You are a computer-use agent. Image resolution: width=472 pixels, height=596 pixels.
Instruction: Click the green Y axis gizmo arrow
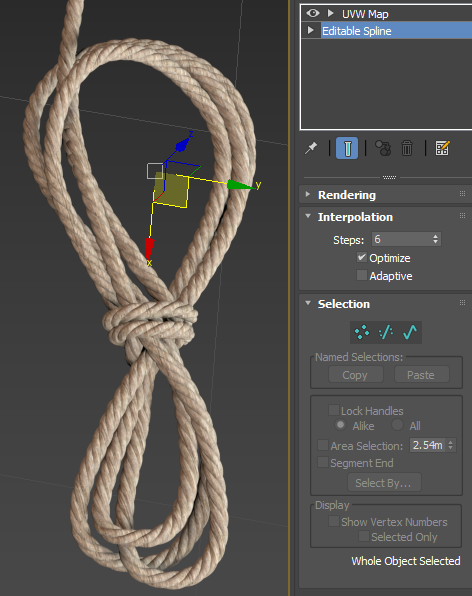pyautogui.click(x=239, y=185)
